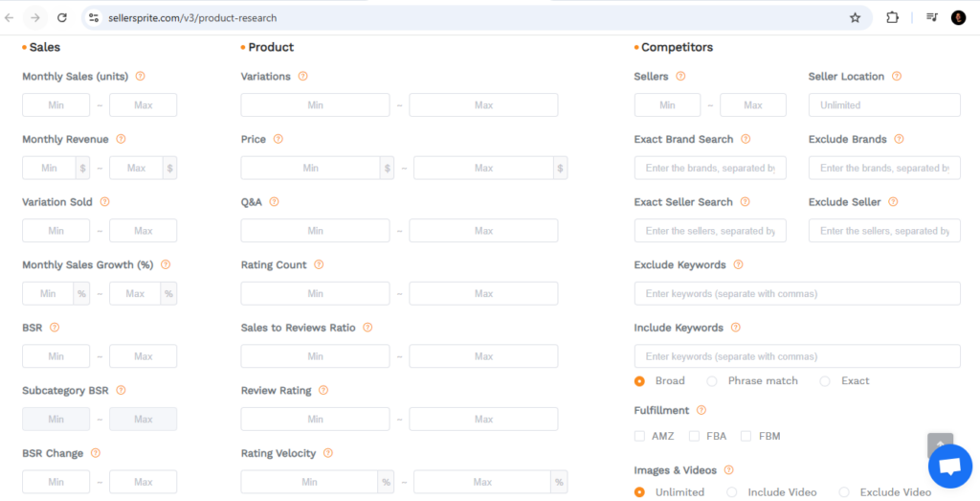Click help icon next to Monthly Sales (units)
980x501 pixels.
coord(140,77)
